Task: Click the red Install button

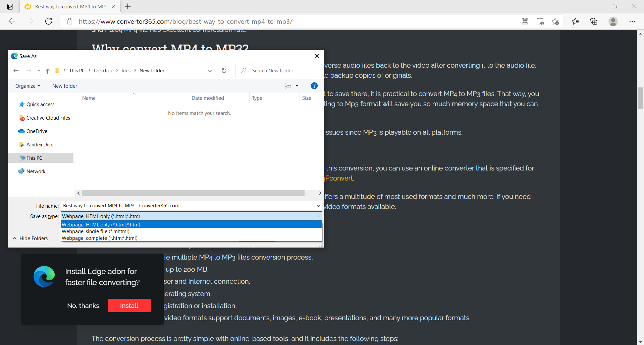Action: click(129, 305)
